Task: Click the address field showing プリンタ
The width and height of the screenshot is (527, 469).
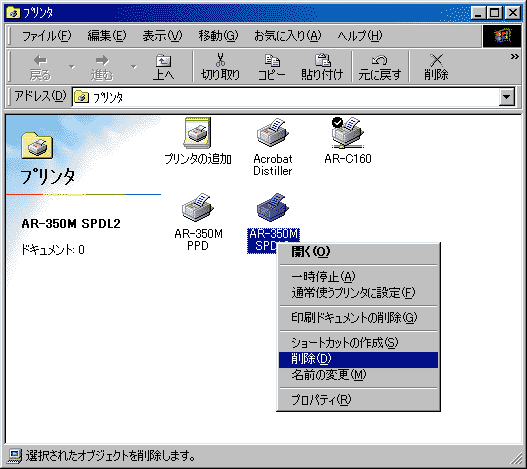Action: (286, 97)
